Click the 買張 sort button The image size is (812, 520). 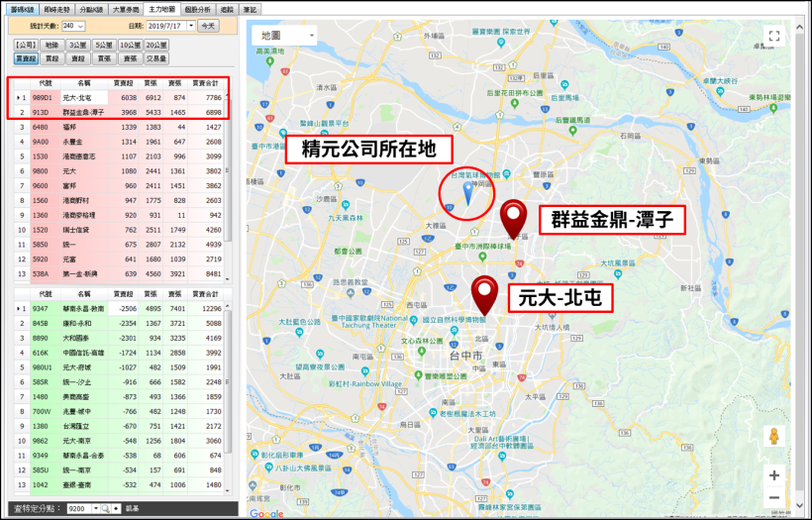coord(104,58)
